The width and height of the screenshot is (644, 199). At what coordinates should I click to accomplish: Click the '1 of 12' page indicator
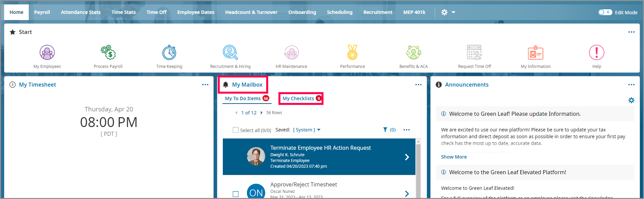point(249,113)
